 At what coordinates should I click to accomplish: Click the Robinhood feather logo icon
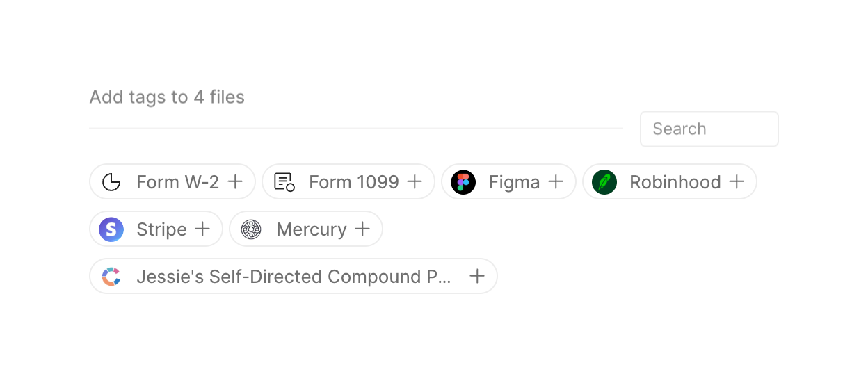604,182
